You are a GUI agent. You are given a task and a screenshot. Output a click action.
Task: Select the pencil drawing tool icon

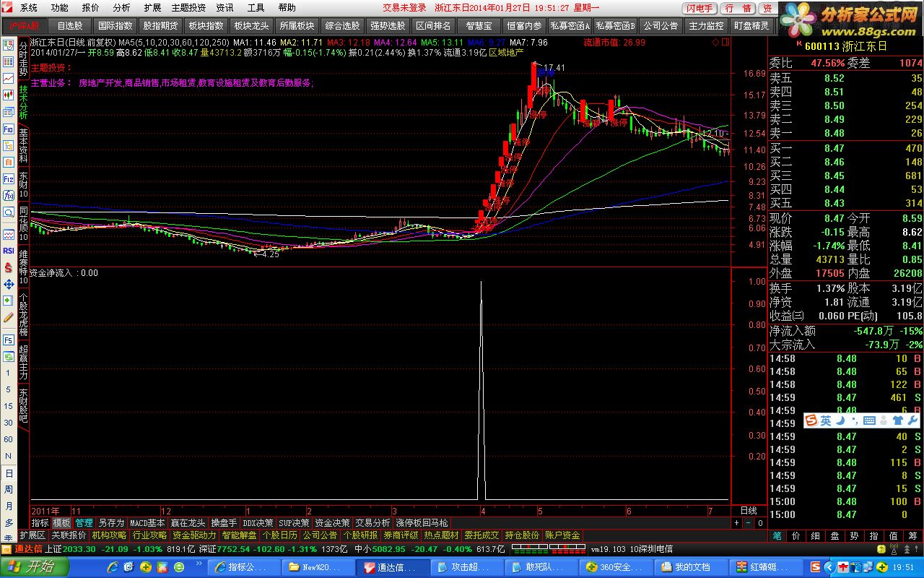(9, 316)
